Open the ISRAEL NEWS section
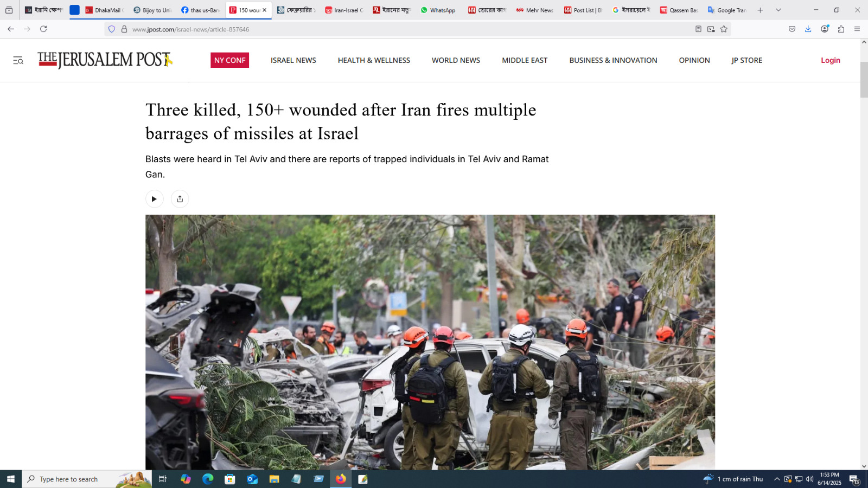This screenshot has height=488, width=868. pyautogui.click(x=293, y=60)
